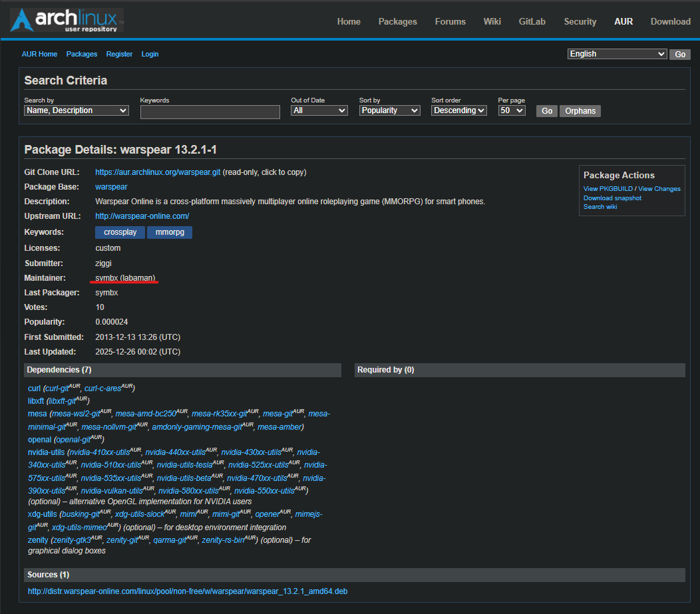This screenshot has height=614, width=700.
Task: Click Go button next to Orphans
Action: [547, 111]
